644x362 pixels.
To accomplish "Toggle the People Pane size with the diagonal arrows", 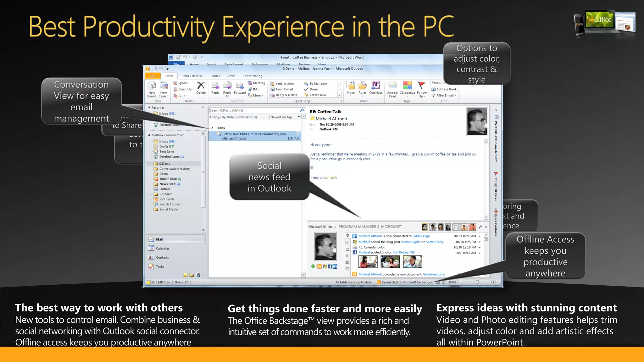I will coord(480,227).
